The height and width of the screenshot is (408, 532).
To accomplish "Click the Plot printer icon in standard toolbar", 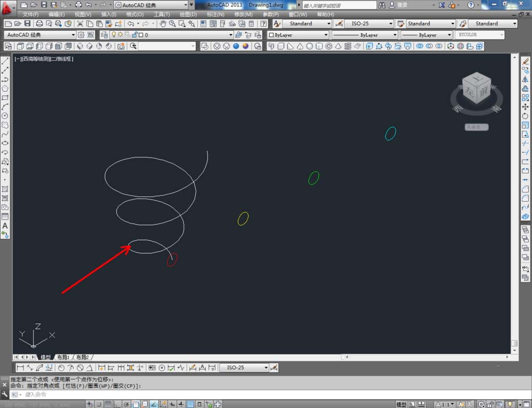I will pos(39,24).
